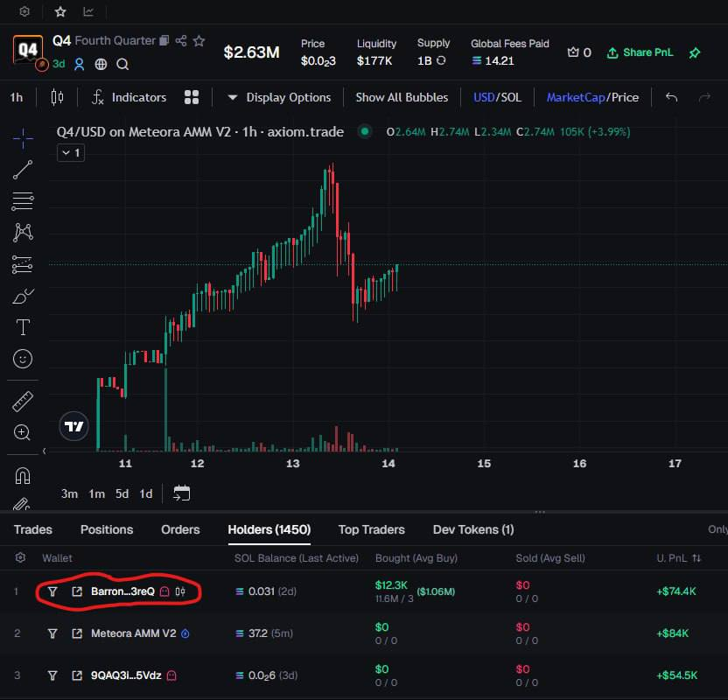Click Share PnL button
This screenshot has height=700, width=728.
pyautogui.click(x=640, y=52)
